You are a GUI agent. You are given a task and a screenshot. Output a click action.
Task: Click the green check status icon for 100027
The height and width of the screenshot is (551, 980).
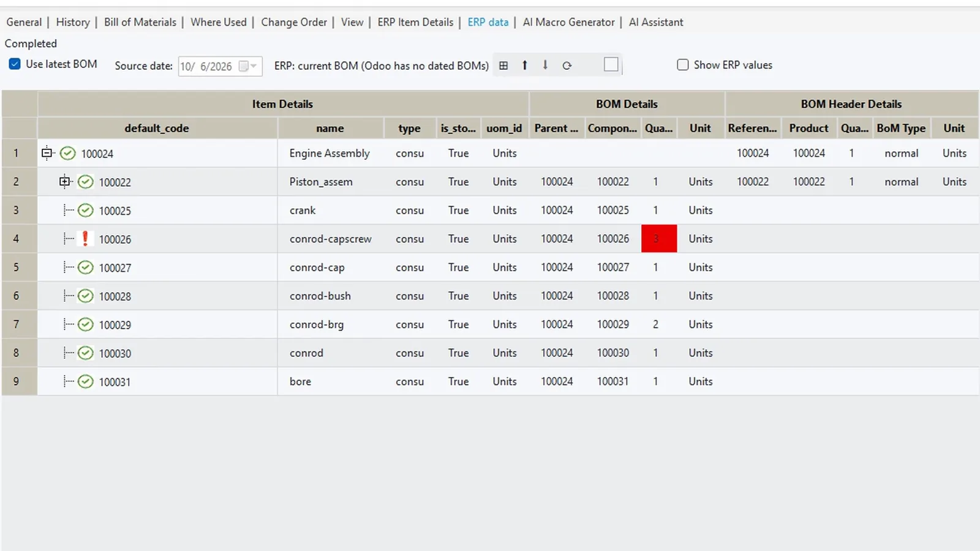coord(86,268)
